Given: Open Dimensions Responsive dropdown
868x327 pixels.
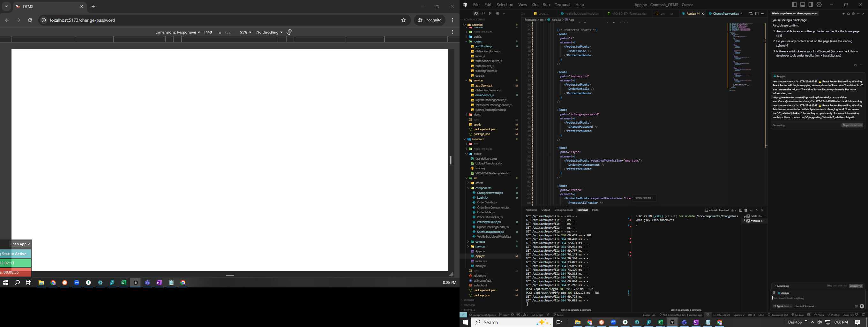Looking at the screenshot, I should 177,32.
